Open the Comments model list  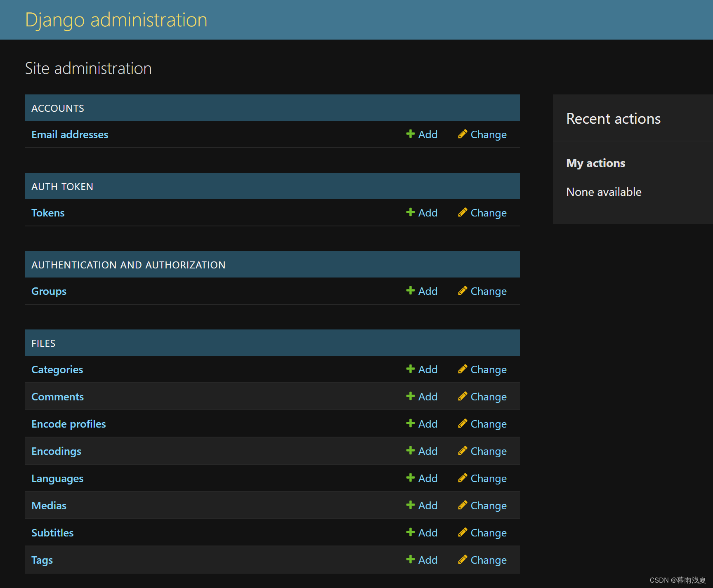(x=57, y=397)
